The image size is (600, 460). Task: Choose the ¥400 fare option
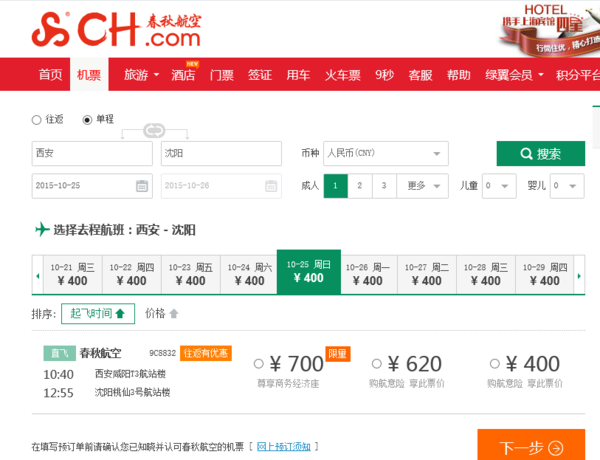(x=495, y=364)
